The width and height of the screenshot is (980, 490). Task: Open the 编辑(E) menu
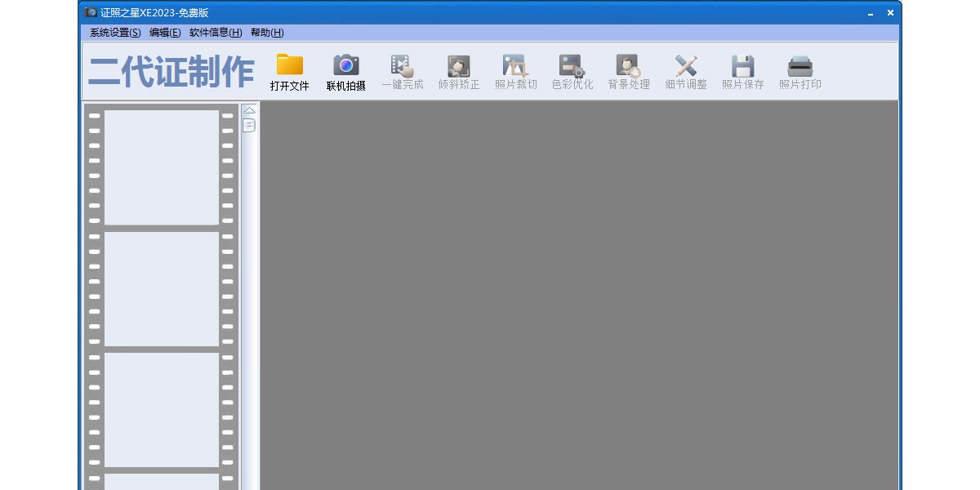165,33
